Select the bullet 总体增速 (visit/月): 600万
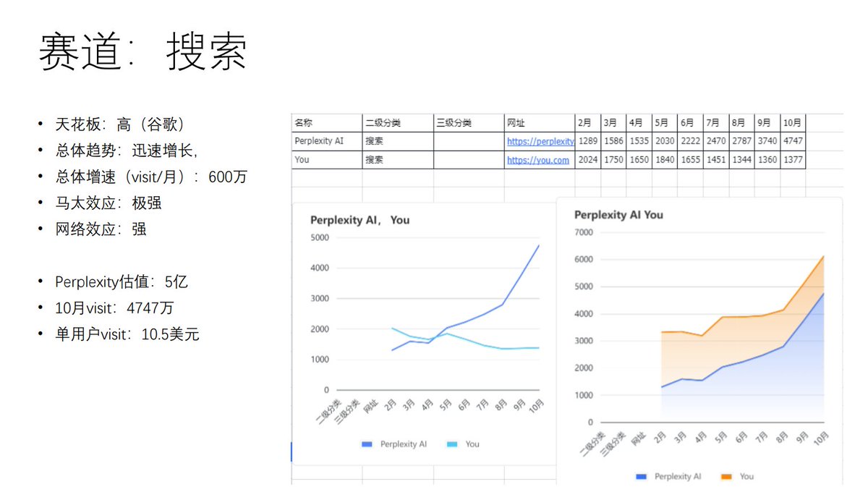Viewport: 868px width, 487px height. pyautogui.click(x=151, y=177)
